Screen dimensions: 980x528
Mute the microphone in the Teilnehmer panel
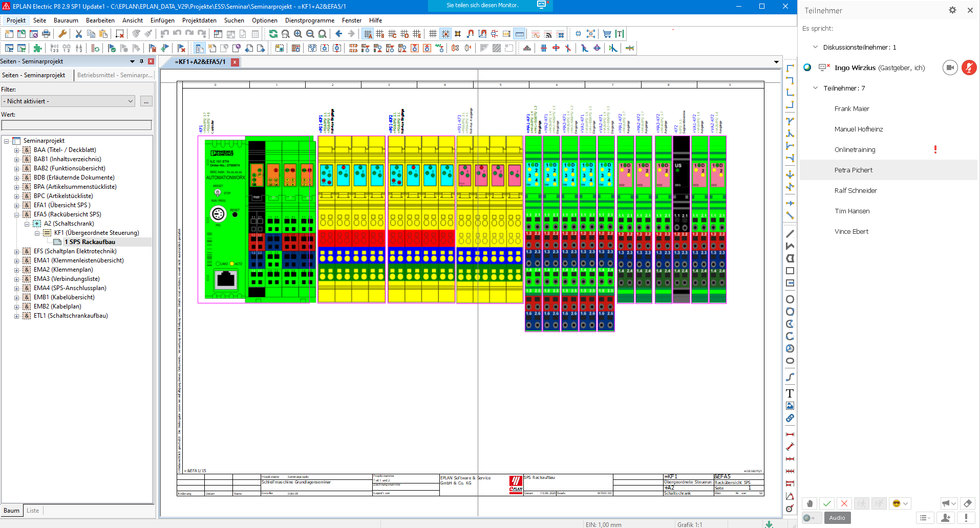[969, 67]
